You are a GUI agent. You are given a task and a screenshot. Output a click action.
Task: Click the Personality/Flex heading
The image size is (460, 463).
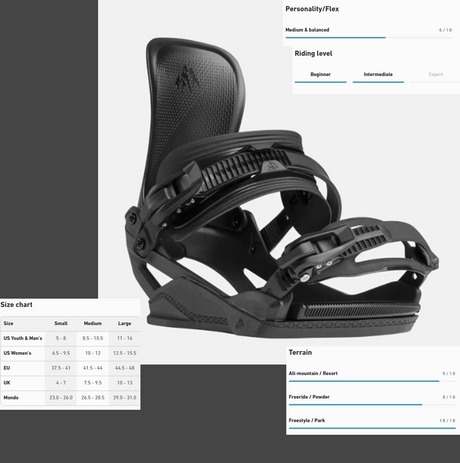coord(312,9)
